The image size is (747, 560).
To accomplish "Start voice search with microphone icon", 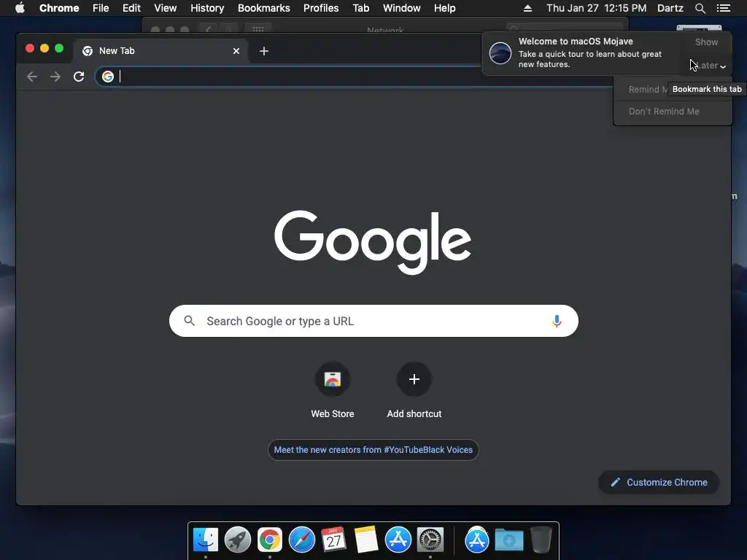I will (x=557, y=322).
